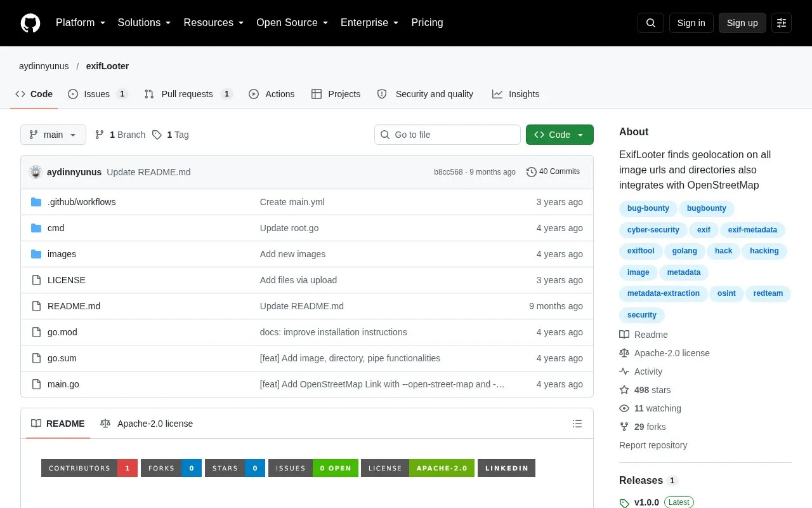Click the Contributors badge
This screenshot has height=508, width=812.
[x=89, y=468]
